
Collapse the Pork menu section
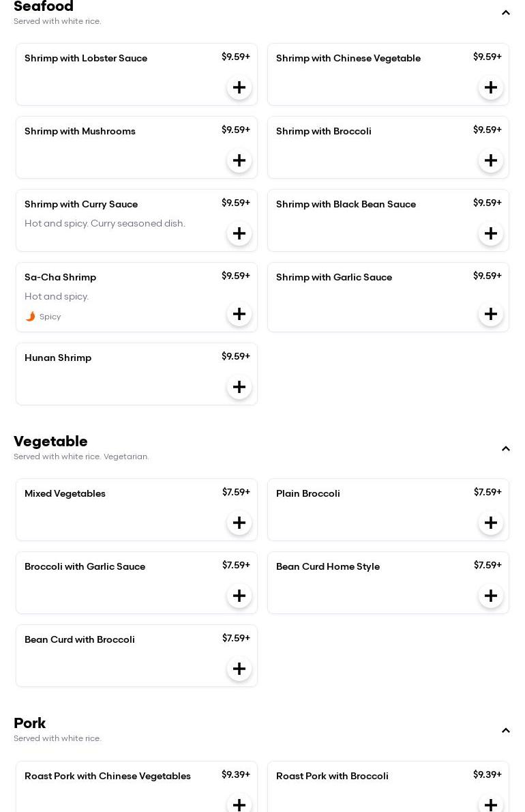click(x=506, y=731)
